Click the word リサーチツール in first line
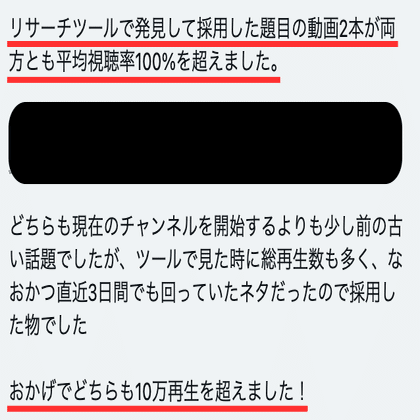This screenshot has height=420, width=420. pyautogui.click(x=64, y=29)
